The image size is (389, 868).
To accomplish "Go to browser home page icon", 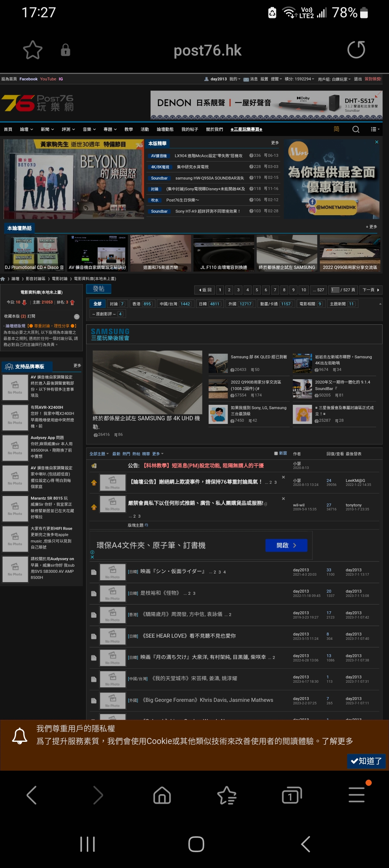I will pyautogui.click(x=162, y=795).
